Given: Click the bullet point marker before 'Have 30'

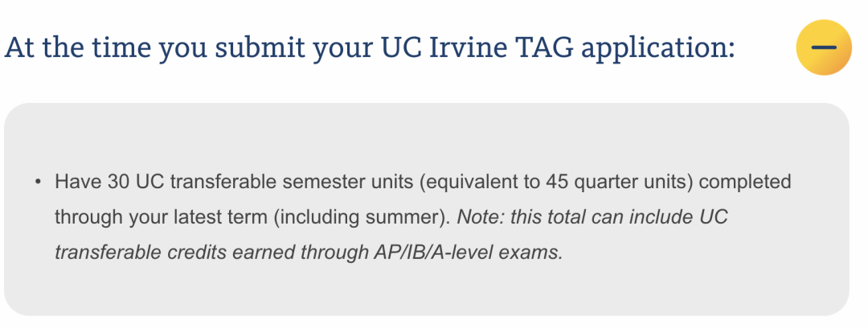Looking at the screenshot, I should click(x=38, y=182).
